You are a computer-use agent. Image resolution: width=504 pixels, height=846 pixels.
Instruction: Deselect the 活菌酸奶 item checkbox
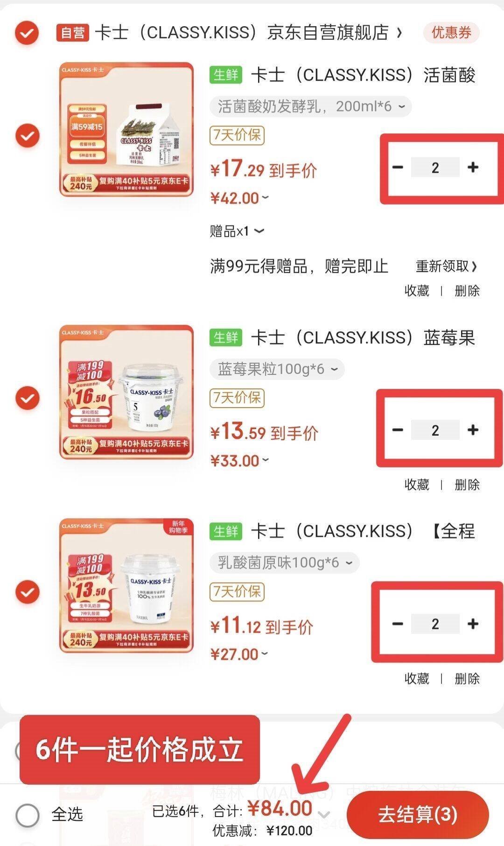tap(28, 135)
